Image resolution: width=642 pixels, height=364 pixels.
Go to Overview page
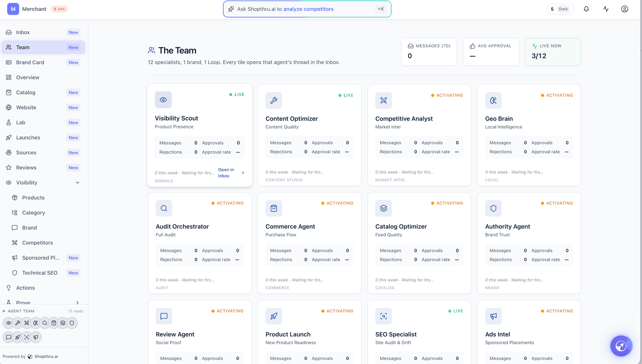coord(43,77)
